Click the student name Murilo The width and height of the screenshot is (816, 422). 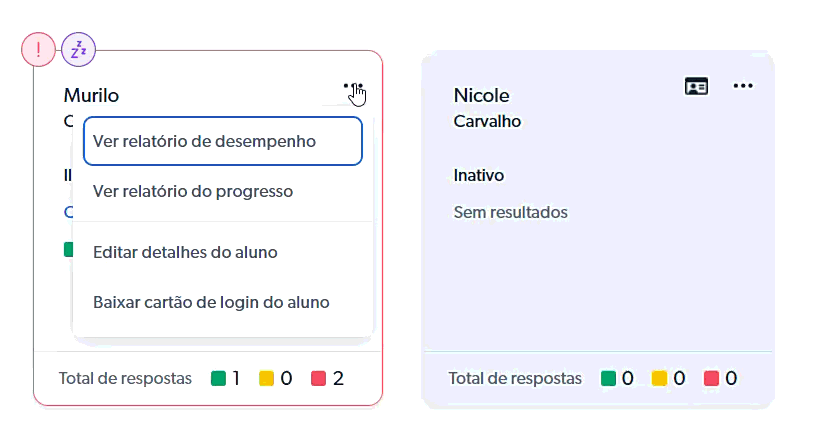point(91,96)
